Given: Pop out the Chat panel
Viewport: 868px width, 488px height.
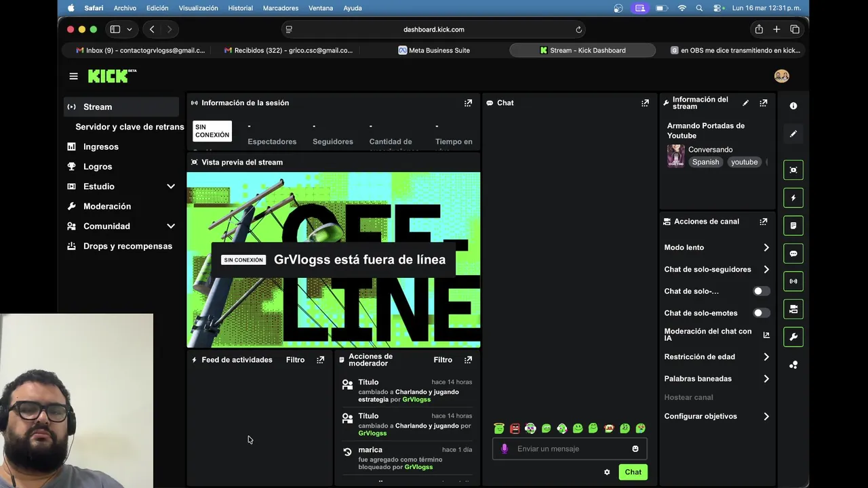Looking at the screenshot, I should click(645, 103).
